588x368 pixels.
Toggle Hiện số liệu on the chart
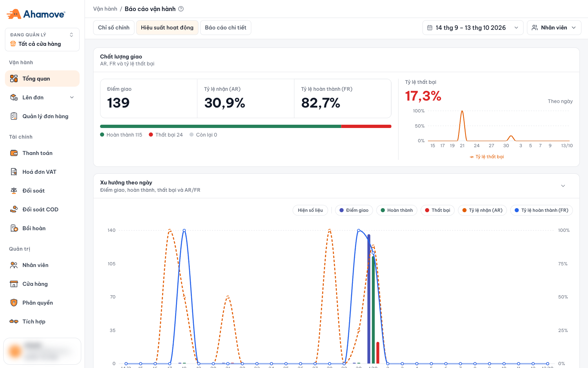(310, 210)
